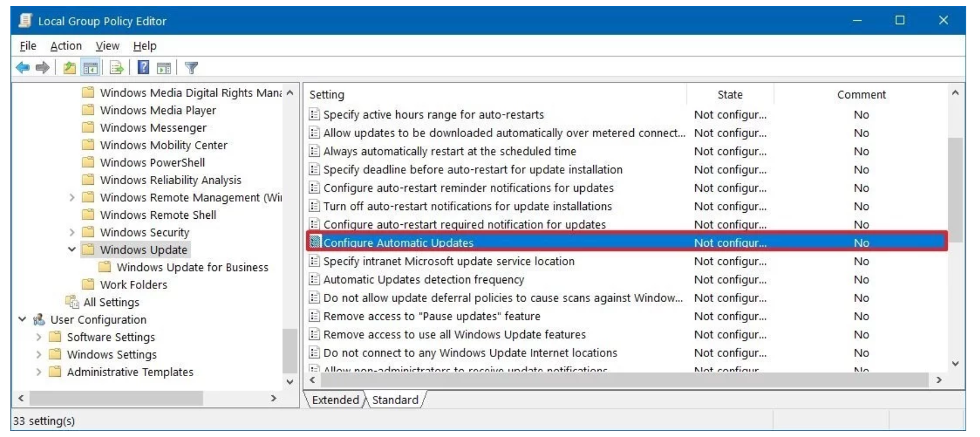Image resolution: width=980 pixels, height=437 pixels.
Task: Click the Forward arrow toolbar icon
Action: [x=42, y=68]
